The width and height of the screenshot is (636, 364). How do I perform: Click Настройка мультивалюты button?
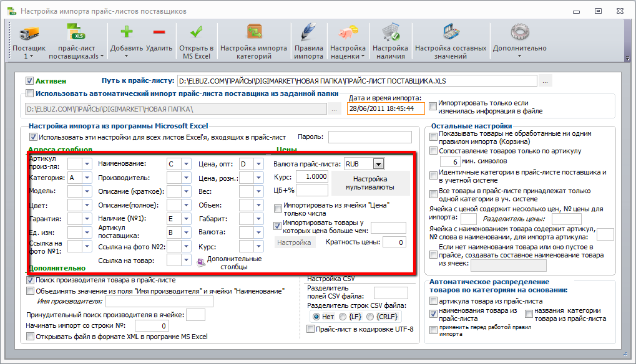pyautogui.click(x=370, y=183)
